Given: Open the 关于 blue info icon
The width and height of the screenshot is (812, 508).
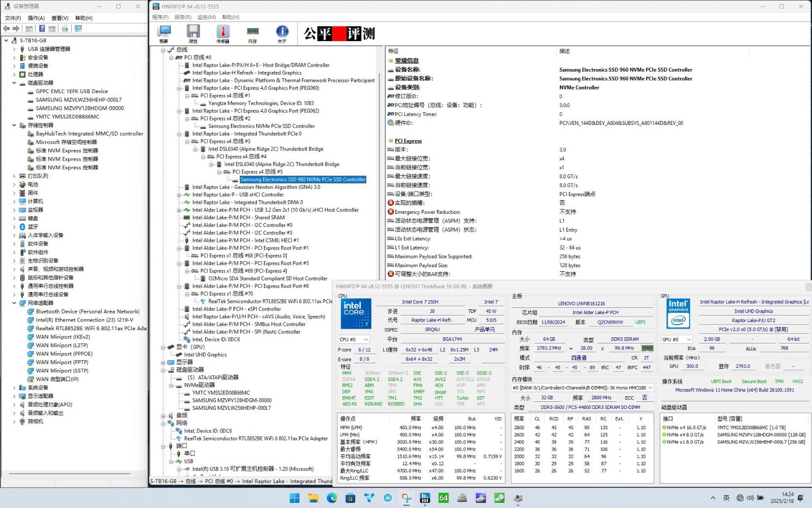Looking at the screenshot, I should 282,34.
